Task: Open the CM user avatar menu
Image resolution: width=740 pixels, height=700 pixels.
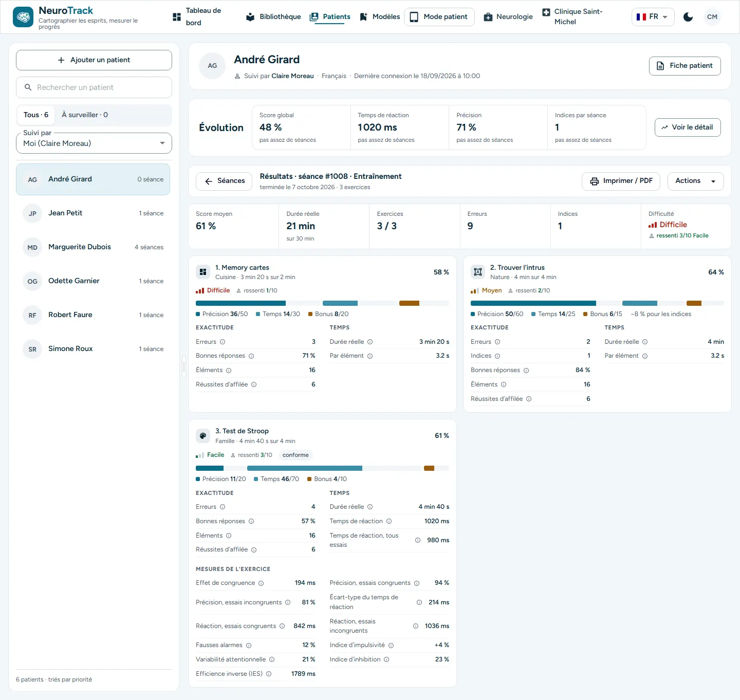Action: [712, 17]
